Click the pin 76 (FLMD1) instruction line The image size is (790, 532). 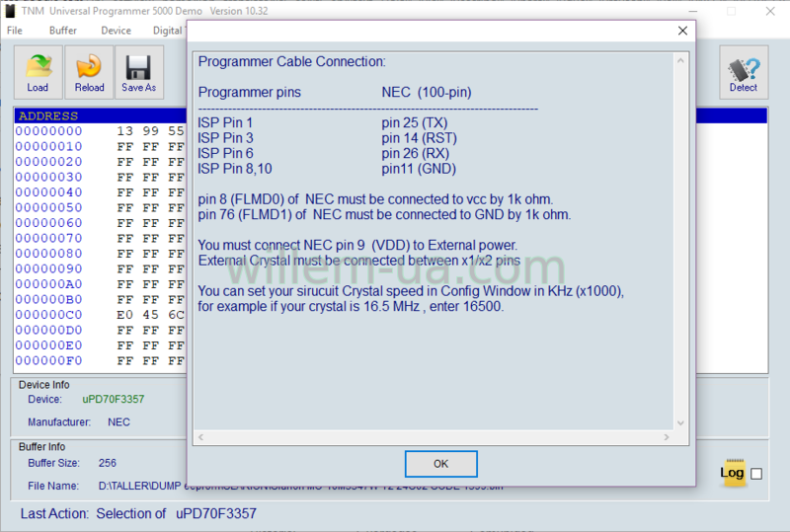pos(384,214)
